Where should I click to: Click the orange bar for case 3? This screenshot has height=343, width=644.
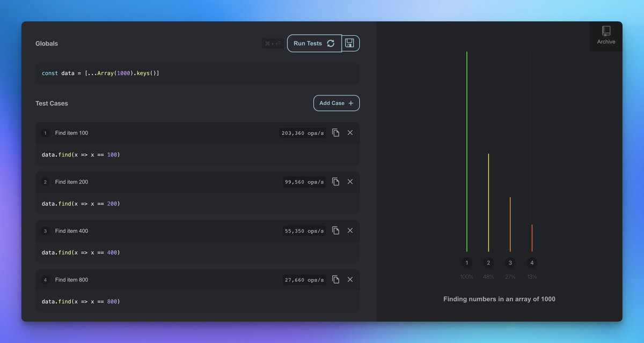510,225
